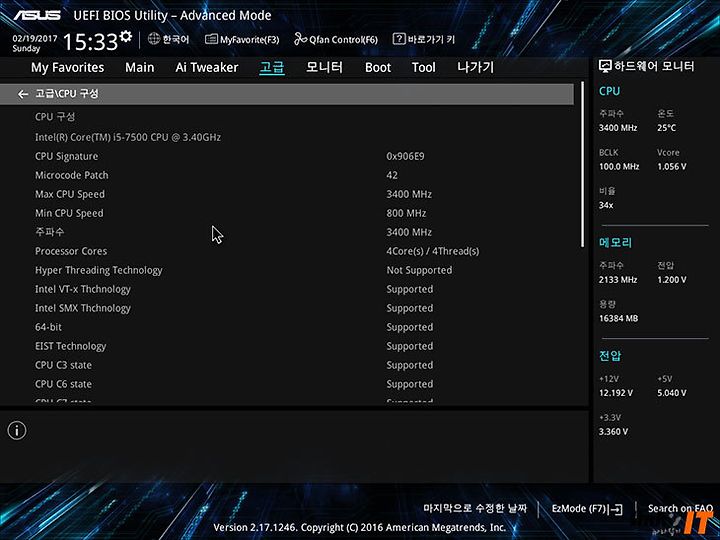
Task: Click the hardware monitor screen icon
Action: click(x=605, y=67)
